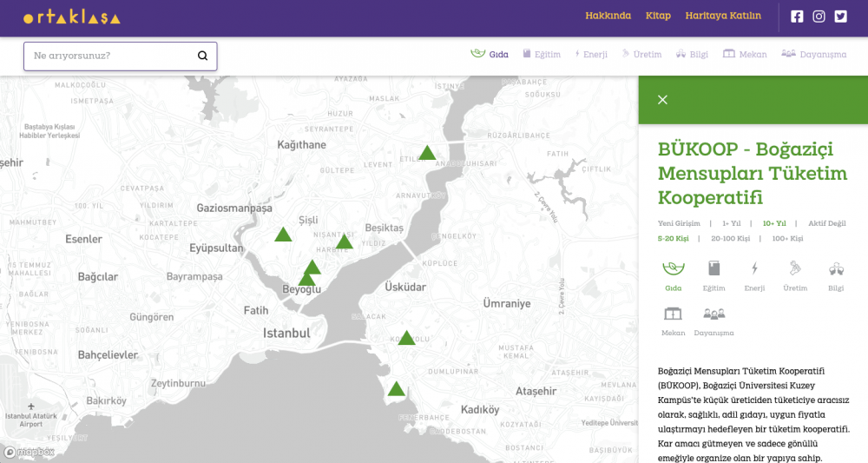Select the Enerji filter in top bar
This screenshot has height=463, width=868.
tap(591, 54)
